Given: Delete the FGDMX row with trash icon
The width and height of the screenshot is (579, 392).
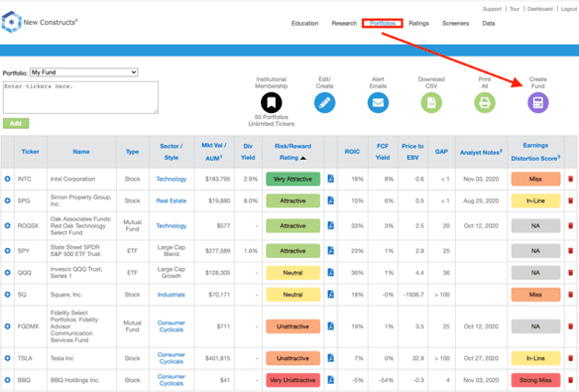Looking at the screenshot, I should click(x=571, y=326).
